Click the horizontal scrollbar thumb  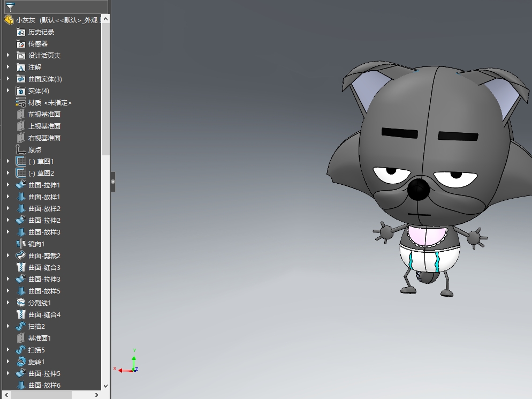(x=41, y=395)
